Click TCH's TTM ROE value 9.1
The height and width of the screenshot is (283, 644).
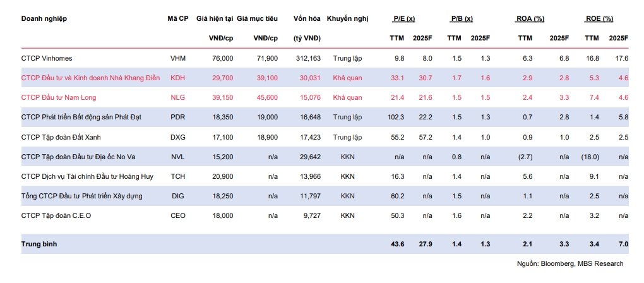(594, 176)
